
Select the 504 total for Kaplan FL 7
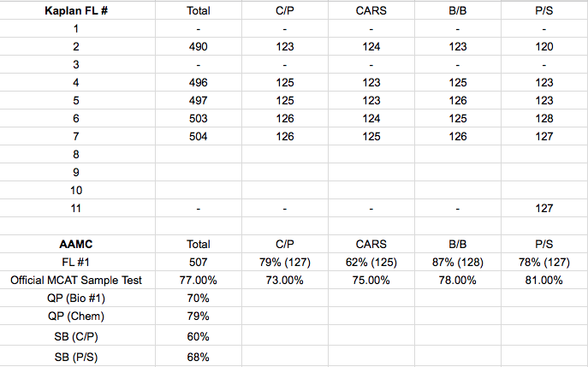click(199, 137)
